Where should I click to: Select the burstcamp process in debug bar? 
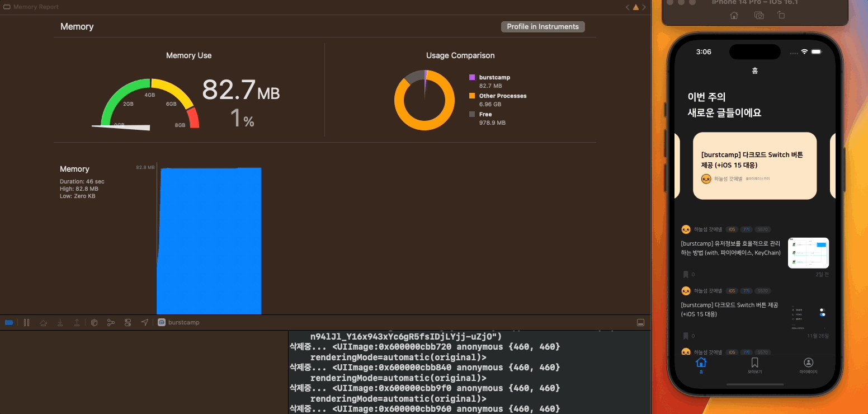(178, 322)
